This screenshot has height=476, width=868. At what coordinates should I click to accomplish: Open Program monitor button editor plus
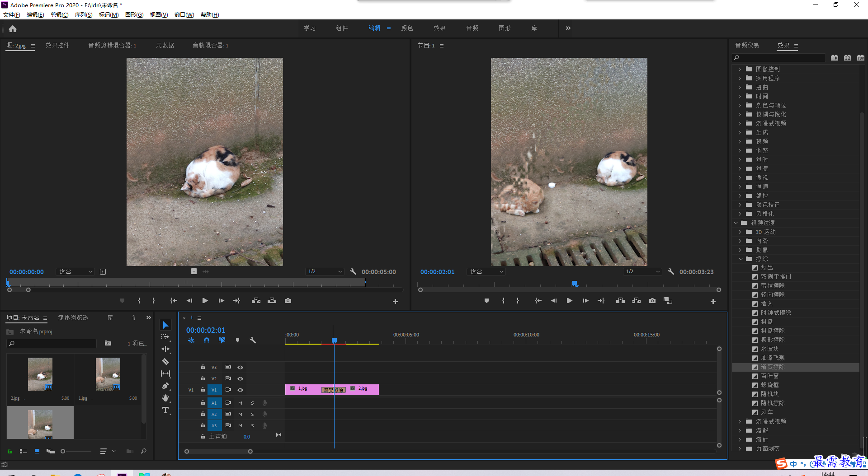(x=713, y=301)
